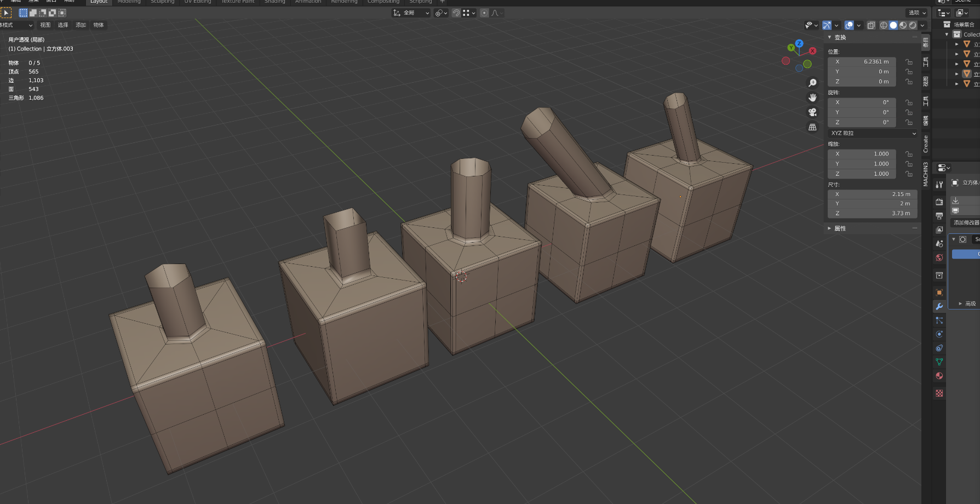Switch to the Modeling workspace tab
Screen dimensions: 980x504
(x=129, y=2)
